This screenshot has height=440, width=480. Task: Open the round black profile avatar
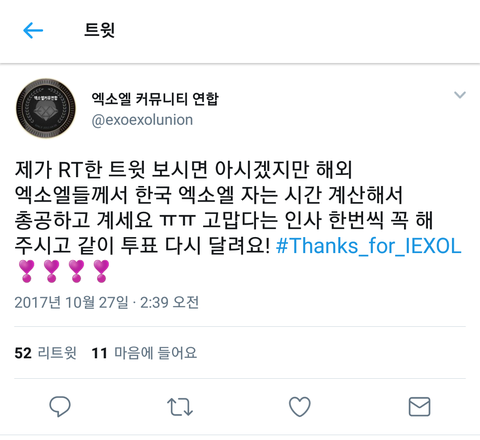point(46,108)
